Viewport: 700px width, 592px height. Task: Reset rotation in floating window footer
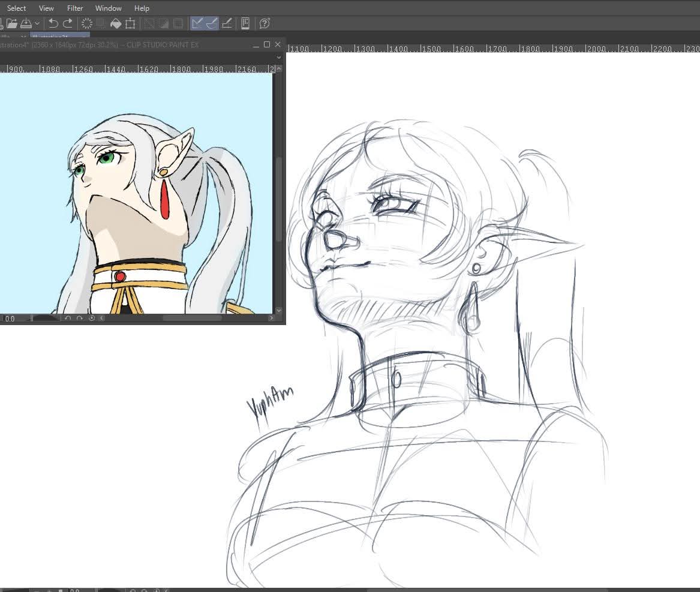[92, 318]
